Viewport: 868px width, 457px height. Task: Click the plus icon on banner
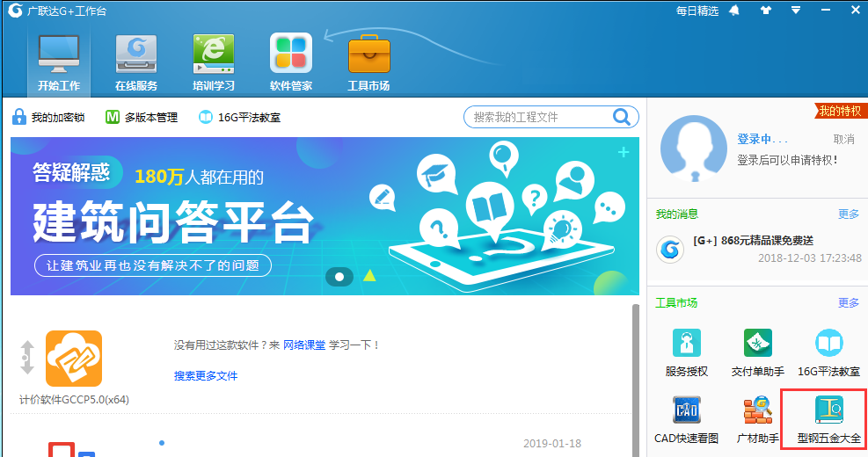pyautogui.click(x=624, y=151)
